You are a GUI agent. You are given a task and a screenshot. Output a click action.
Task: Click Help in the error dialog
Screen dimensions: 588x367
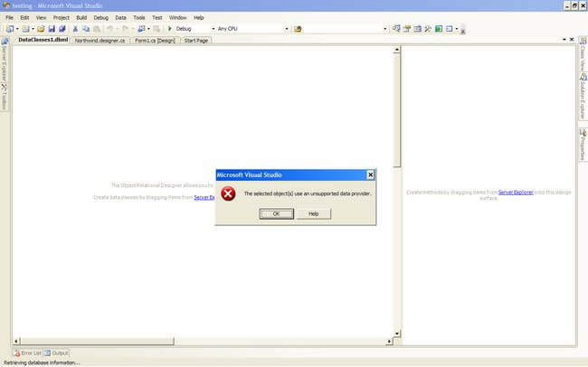point(314,213)
